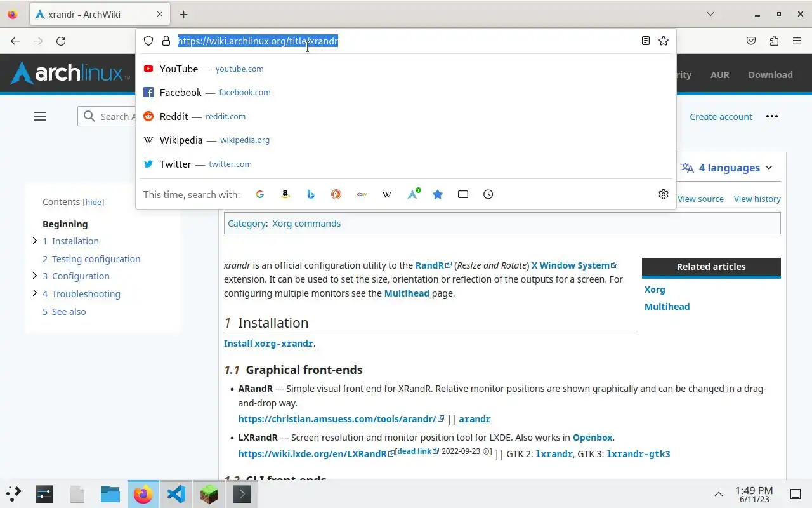Expand the Configuration contents section

pos(35,276)
